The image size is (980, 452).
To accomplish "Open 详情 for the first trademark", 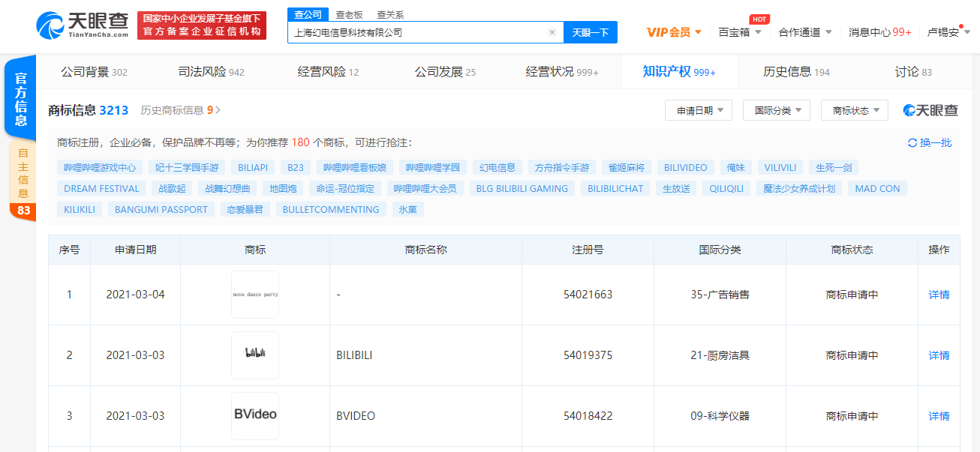I will (939, 294).
